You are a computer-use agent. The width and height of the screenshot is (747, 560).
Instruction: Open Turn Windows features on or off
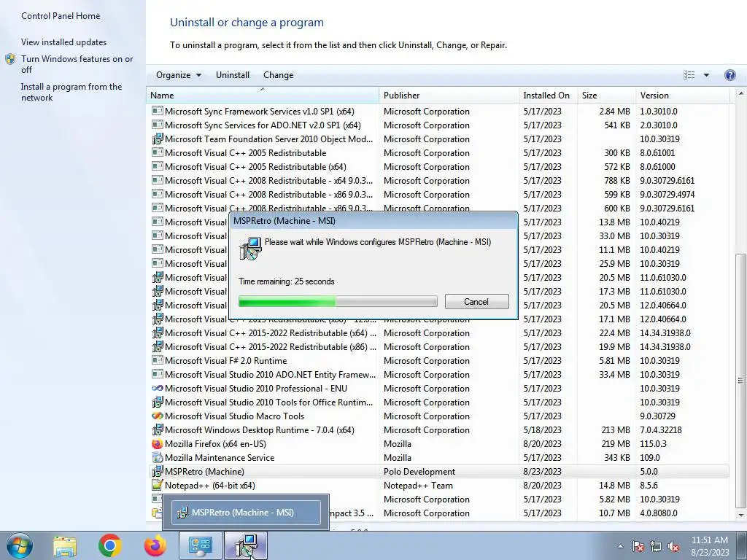pyautogui.click(x=77, y=64)
